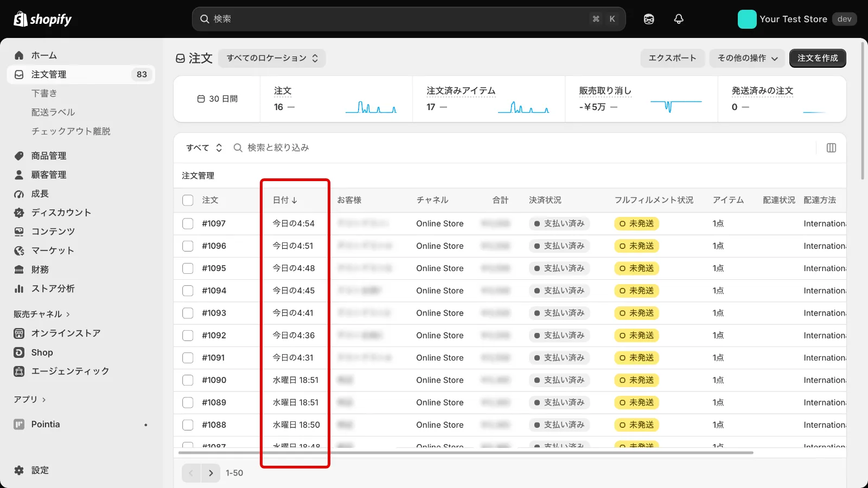868x488 pixels.
Task: Click the Your Test Store avatar
Action: pyautogui.click(x=747, y=19)
